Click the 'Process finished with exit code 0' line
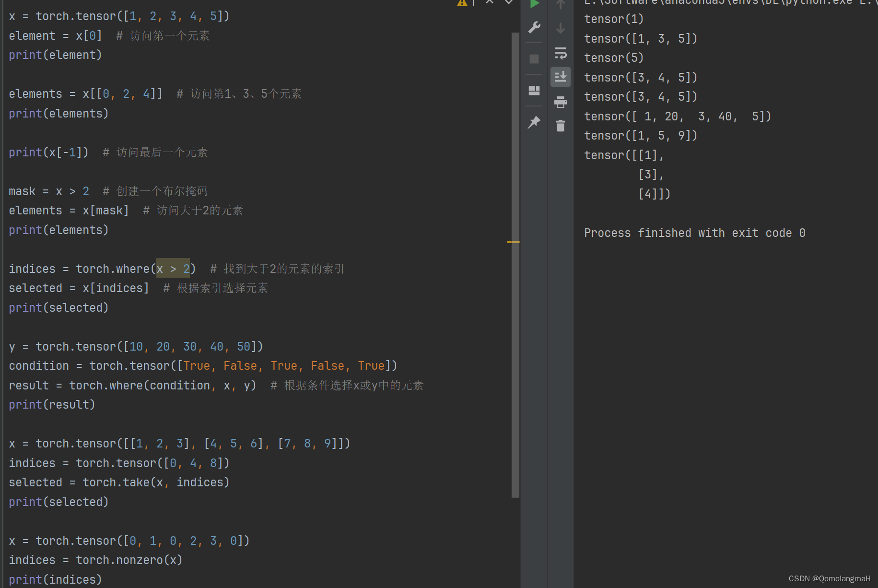Viewport: 878px width, 588px height. click(x=694, y=233)
